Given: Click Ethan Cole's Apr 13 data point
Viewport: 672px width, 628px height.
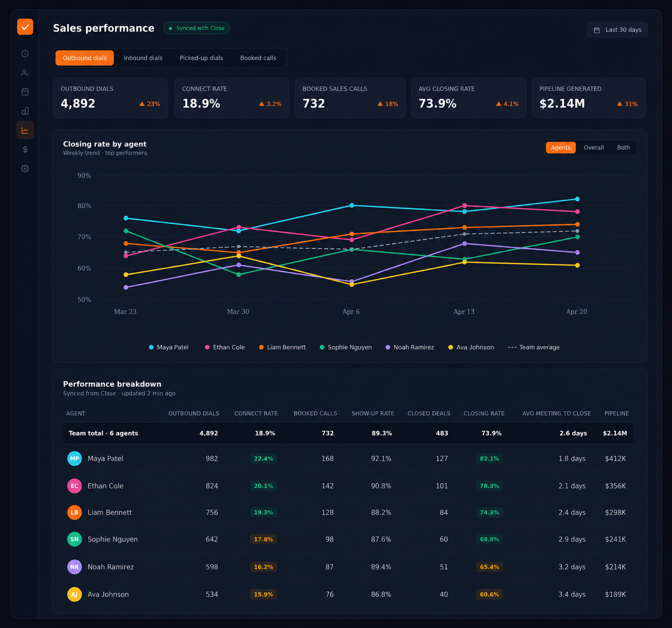Looking at the screenshot, I should (464, 206).
